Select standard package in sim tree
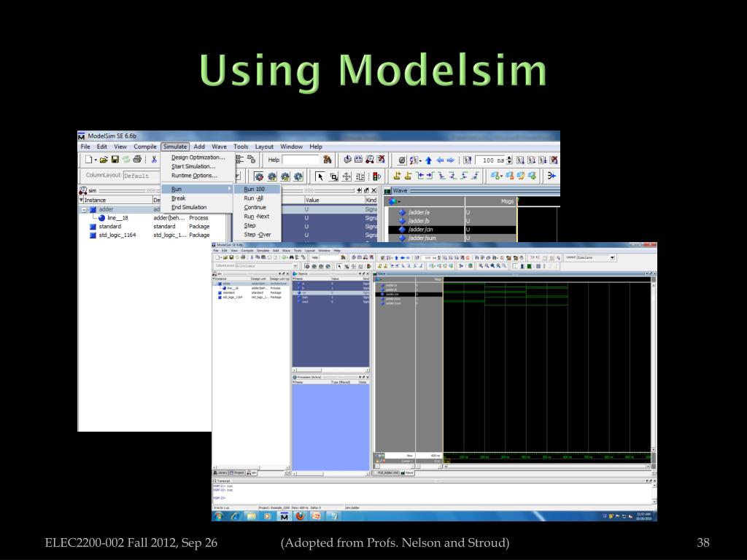Image resolution: width=747 pixels, height=560 pixels. point(110,227)
